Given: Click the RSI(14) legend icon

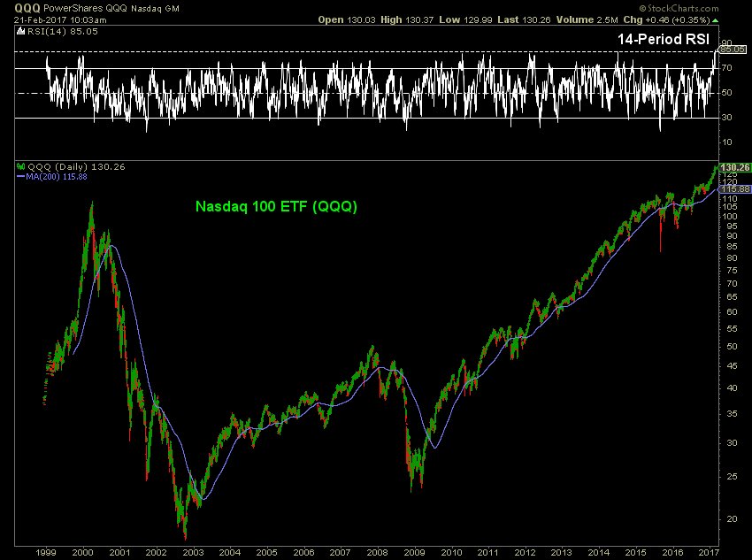Looking at the screenshot, I should 20,32.
